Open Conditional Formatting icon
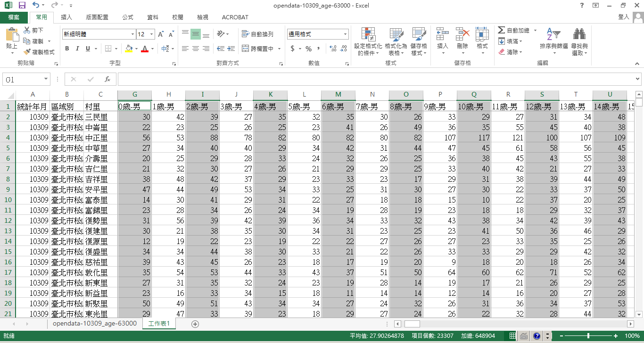Viewport: 644px width, 343px height. coord(368,41)
